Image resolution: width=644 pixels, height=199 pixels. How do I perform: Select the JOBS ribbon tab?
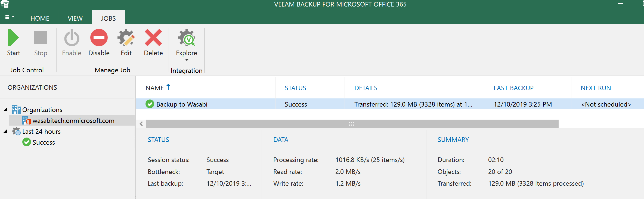click(x=109, y=18)
